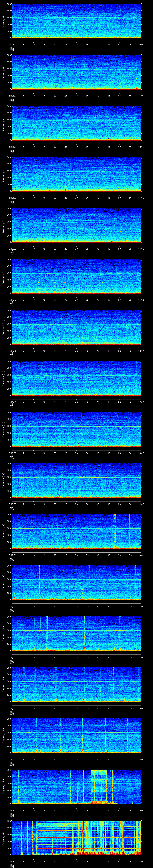Click the 30-second tick label under the 15:09:00 panel
Image resolution: width=153 pixels, height=868 pixels.
click(x=76, y=44)
